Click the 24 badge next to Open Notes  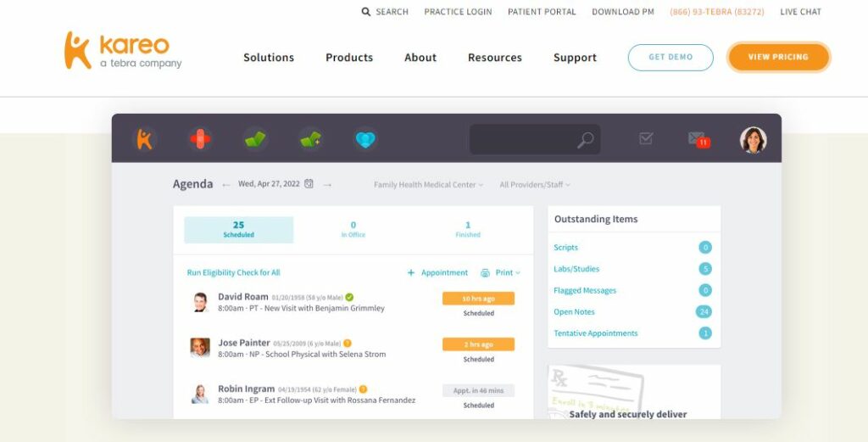pyautogui.click(x=704, y=312)
